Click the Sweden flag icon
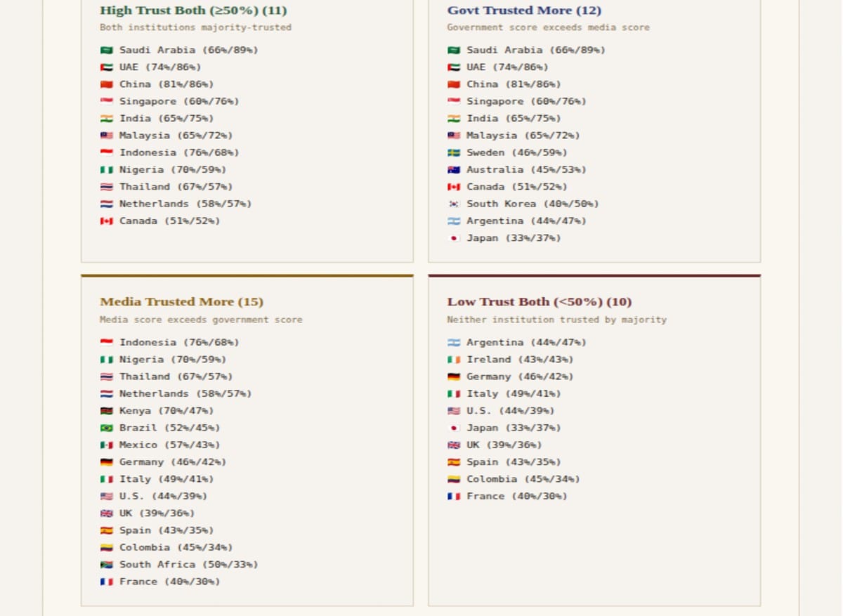This screenshot has width=843, height=616. tap(454, 153)
